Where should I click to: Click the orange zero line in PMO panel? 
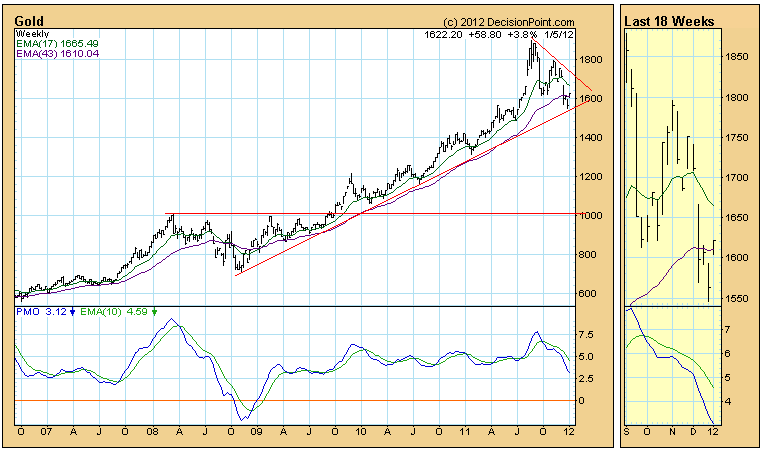pyautogui.click(x=294, y=400)
